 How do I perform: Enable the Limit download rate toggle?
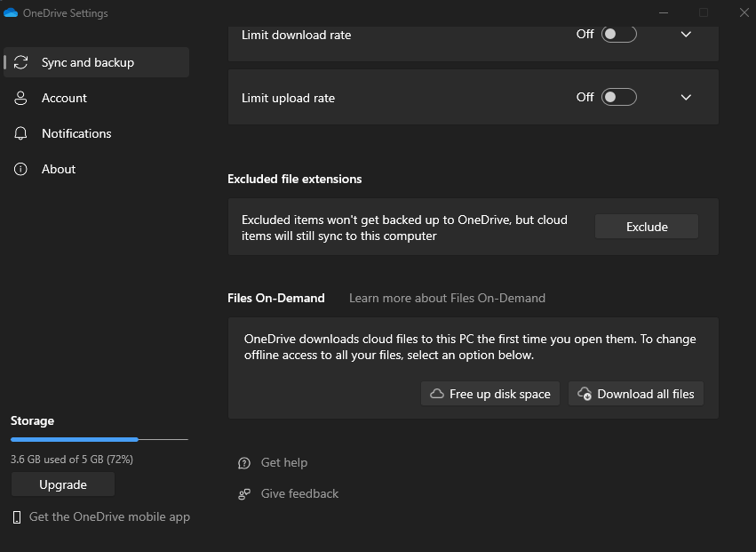619,35
